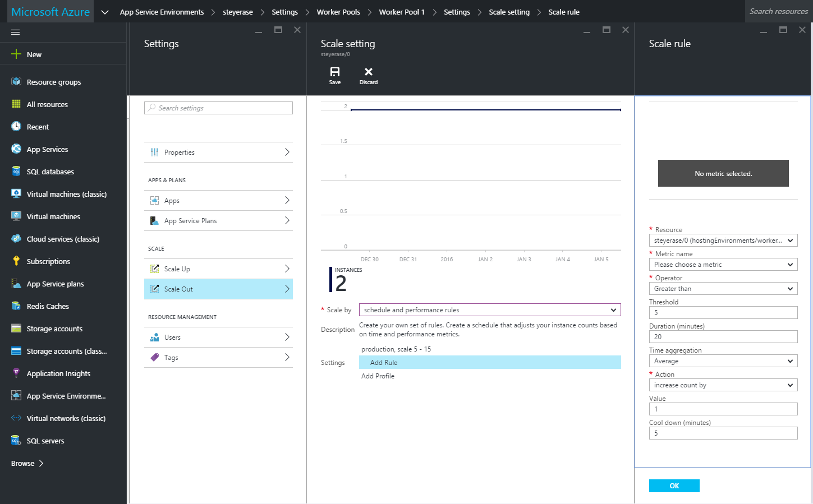The image size is (813, 504).
Task: Click the Recent clock icon
Action: click(x=16, y=126)
